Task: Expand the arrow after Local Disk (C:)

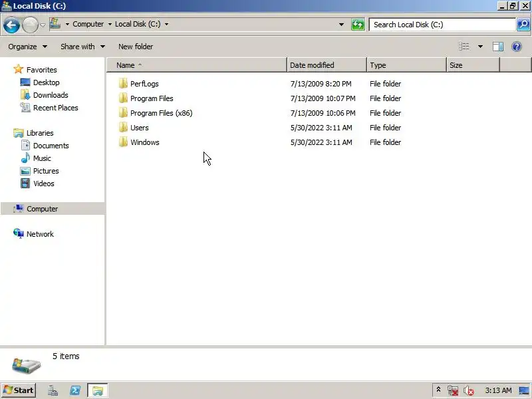Action: coord(166,25)
